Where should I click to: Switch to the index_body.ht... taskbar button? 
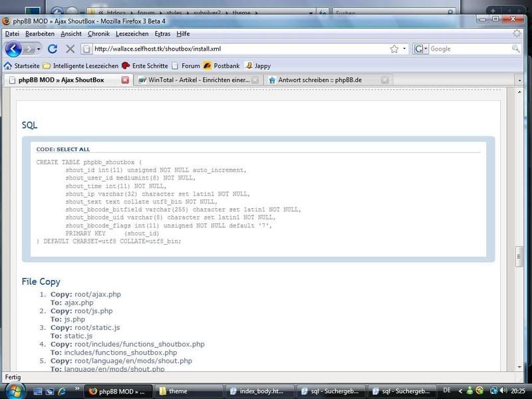tap(260, 391)
